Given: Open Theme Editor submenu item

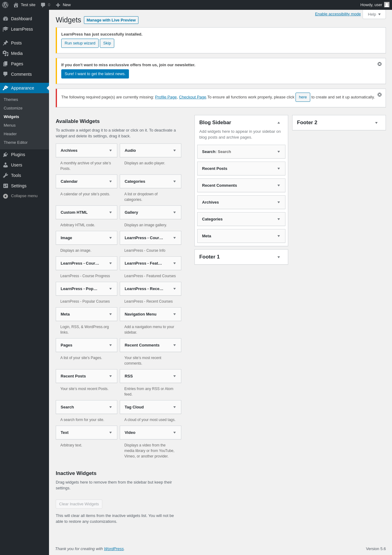Looking at the screenshot, I should point(16,143).
